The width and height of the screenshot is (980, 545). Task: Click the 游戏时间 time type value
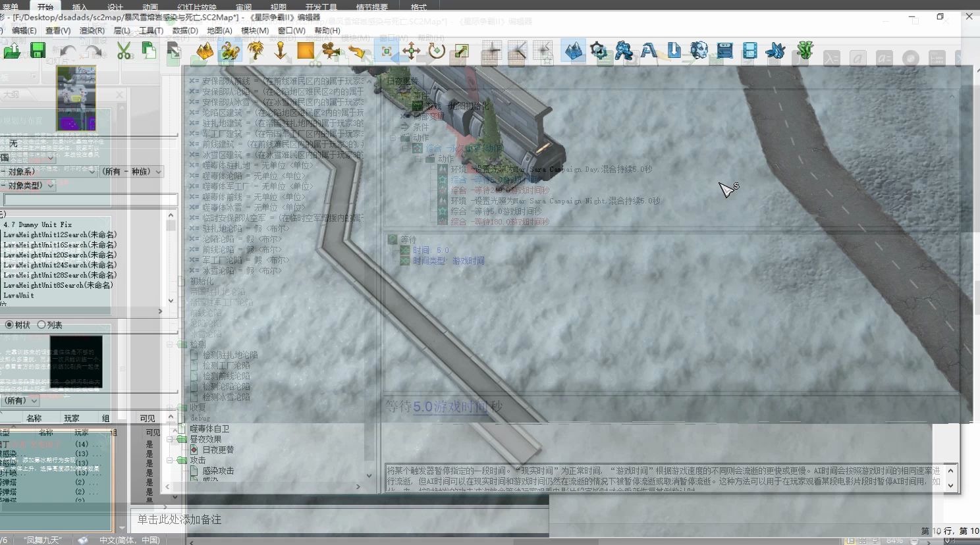coord(468,261)
